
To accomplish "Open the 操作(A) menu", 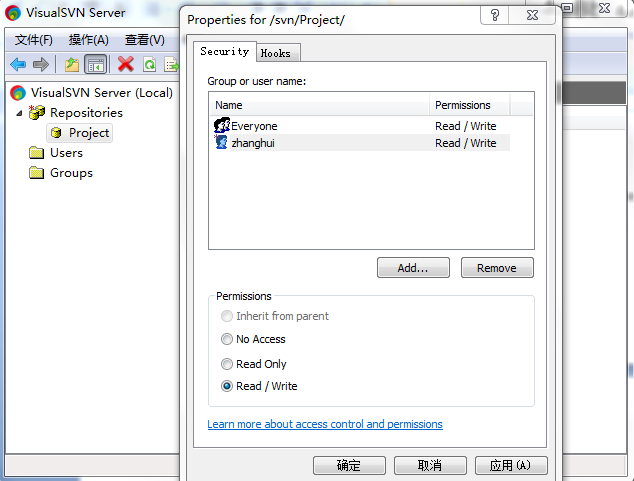I will [x=89, y=40].
